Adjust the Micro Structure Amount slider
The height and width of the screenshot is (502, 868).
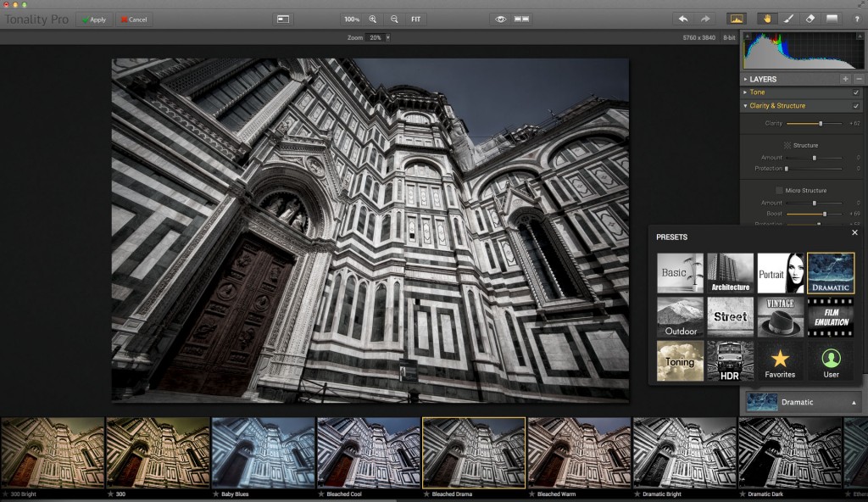[x=815, y=204]
